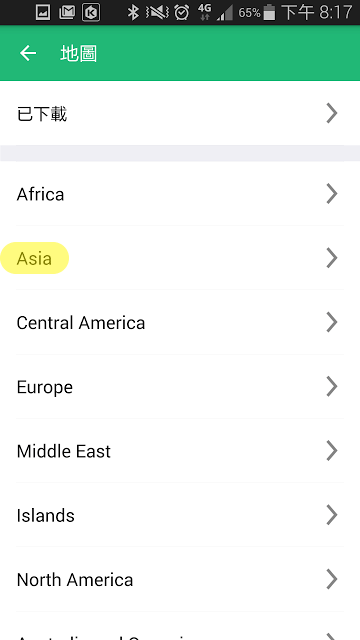360x640 pixels.
Task: Open the 已下載 downloaded maps list
Action: [x=180, y=113]
